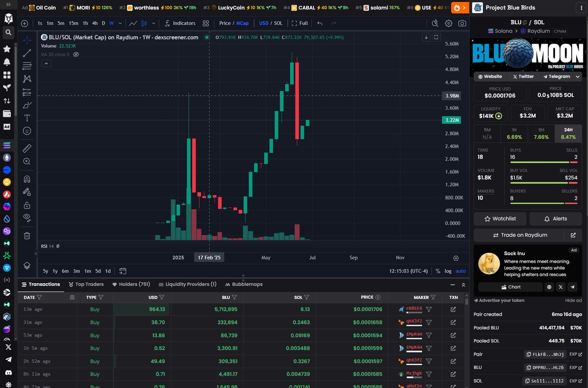Open the object tree layers icon

coord(27,266)
